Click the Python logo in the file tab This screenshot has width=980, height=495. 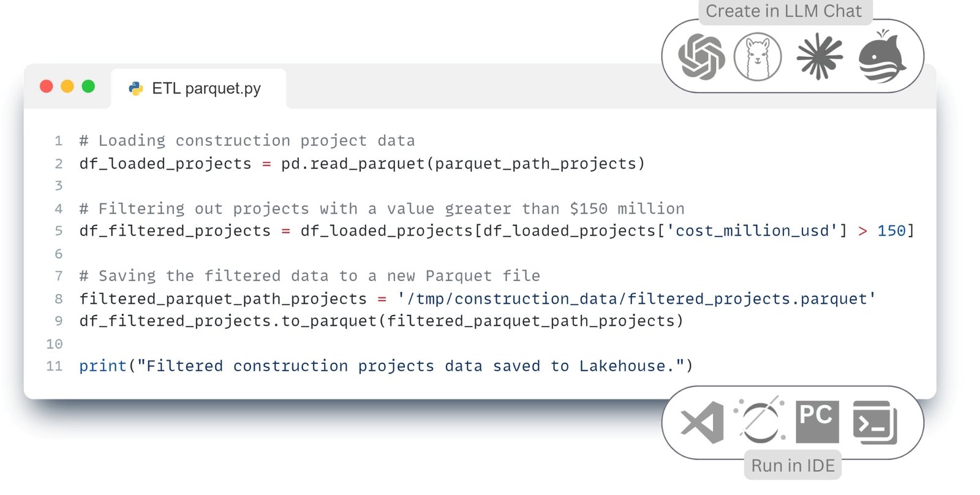[x=136, y=89]
